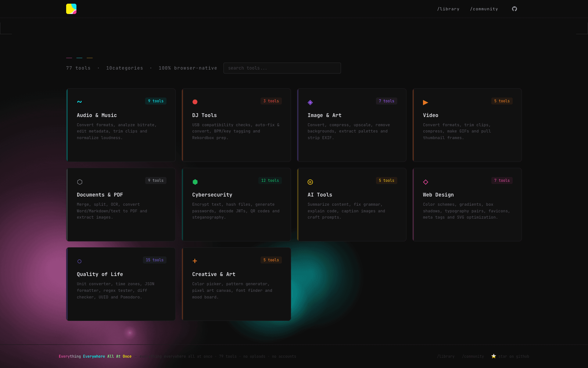
Task: Open the Image & Art category title
Action: tap(325, 115)
